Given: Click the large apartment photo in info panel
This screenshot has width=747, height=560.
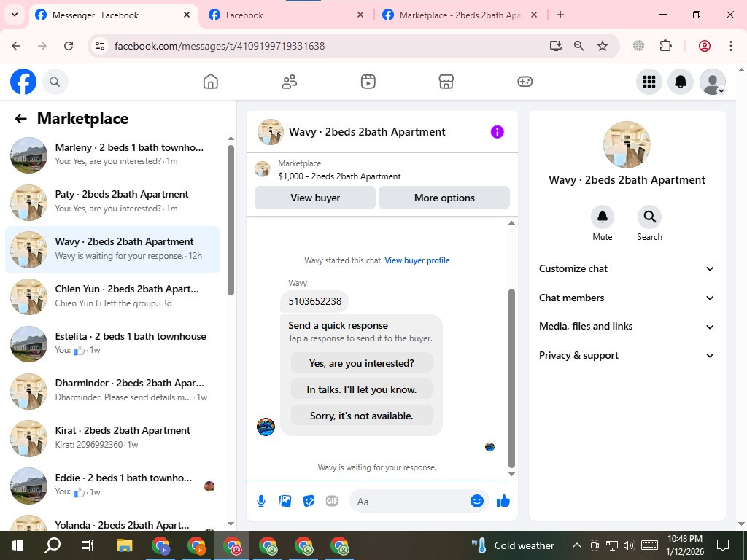Looking at the screenshot, I should pyautogui.click(x=627, y=145).
